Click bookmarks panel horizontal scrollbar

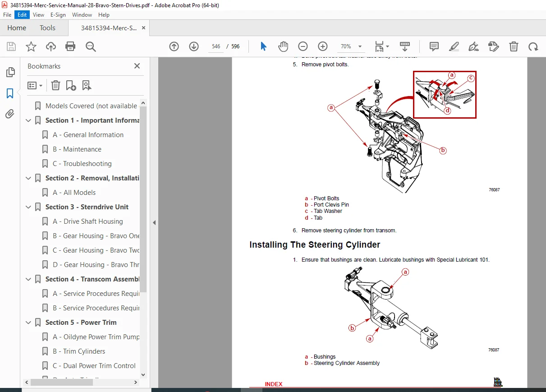pyautogui.click(x=62, y=382)
